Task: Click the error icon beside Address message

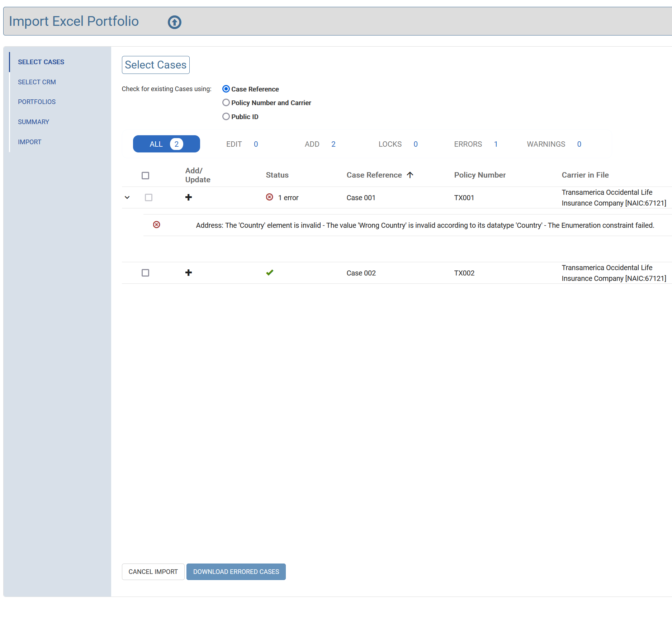Action: point(157,225)
